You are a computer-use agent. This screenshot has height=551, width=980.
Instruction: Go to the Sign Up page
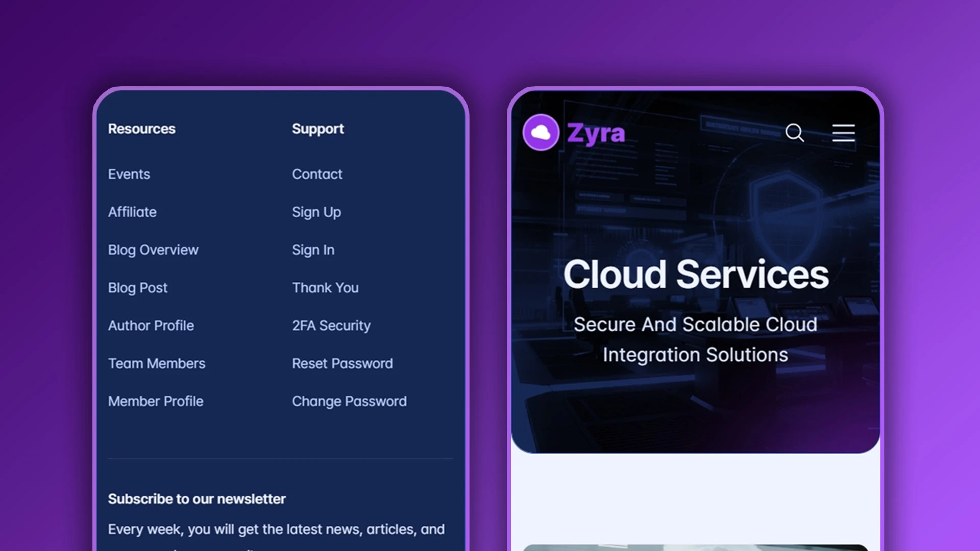[316, 212]
